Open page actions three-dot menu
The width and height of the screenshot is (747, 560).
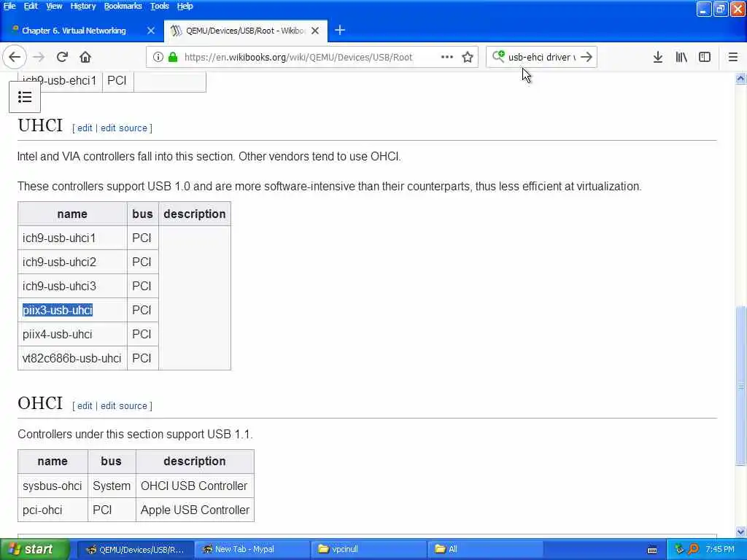pyautogui.click(x=447, y=57)
